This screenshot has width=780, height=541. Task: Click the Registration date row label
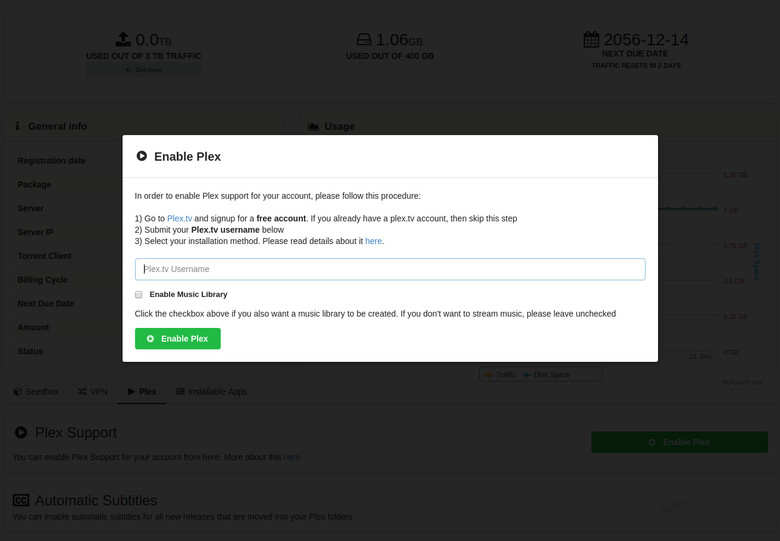[51, 161]
